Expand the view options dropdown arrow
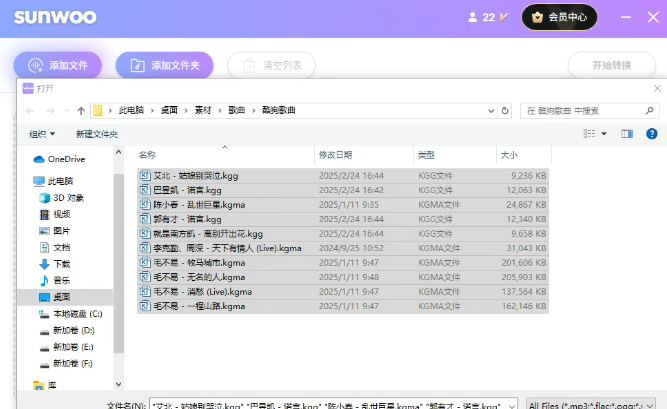 pyautogui.click(x=604, y=133)
